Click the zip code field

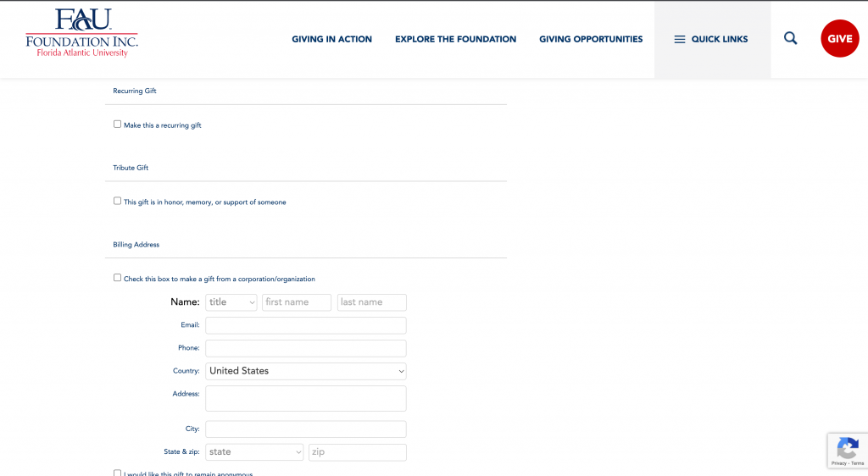point(357,452)
